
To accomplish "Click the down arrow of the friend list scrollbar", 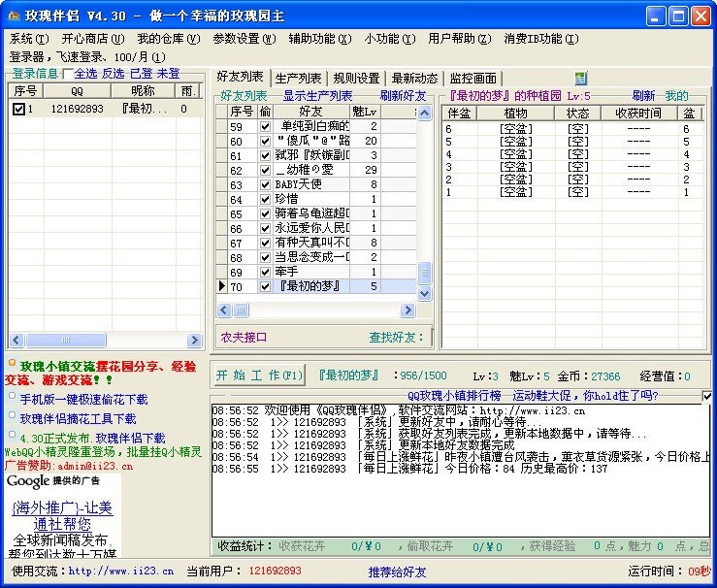I will (x=424, y=293).
